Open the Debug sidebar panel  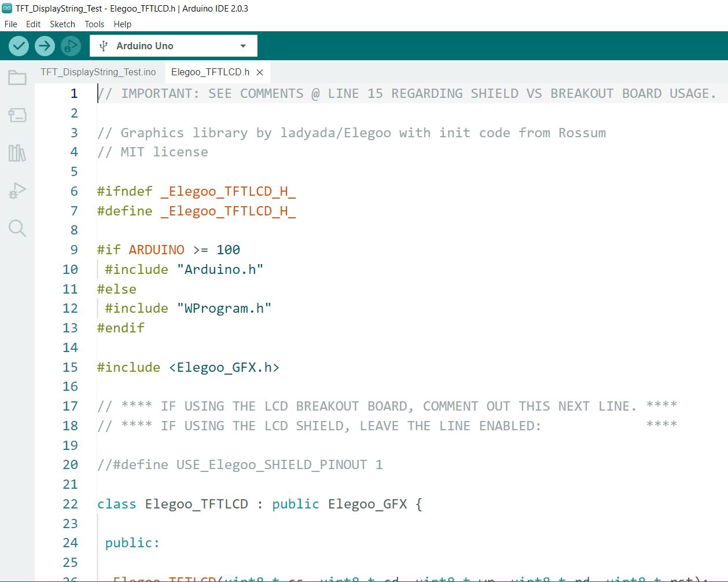pos(17,191)
